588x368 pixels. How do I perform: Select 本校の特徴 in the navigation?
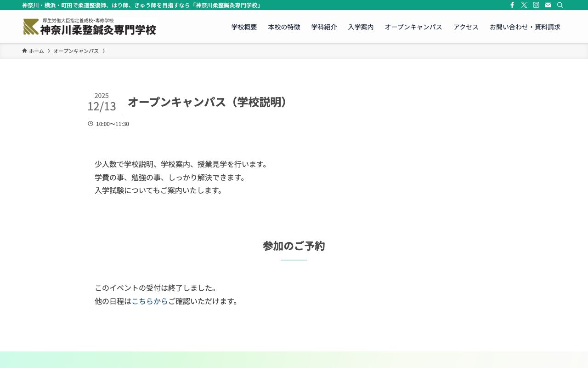[x=284, y=27]
